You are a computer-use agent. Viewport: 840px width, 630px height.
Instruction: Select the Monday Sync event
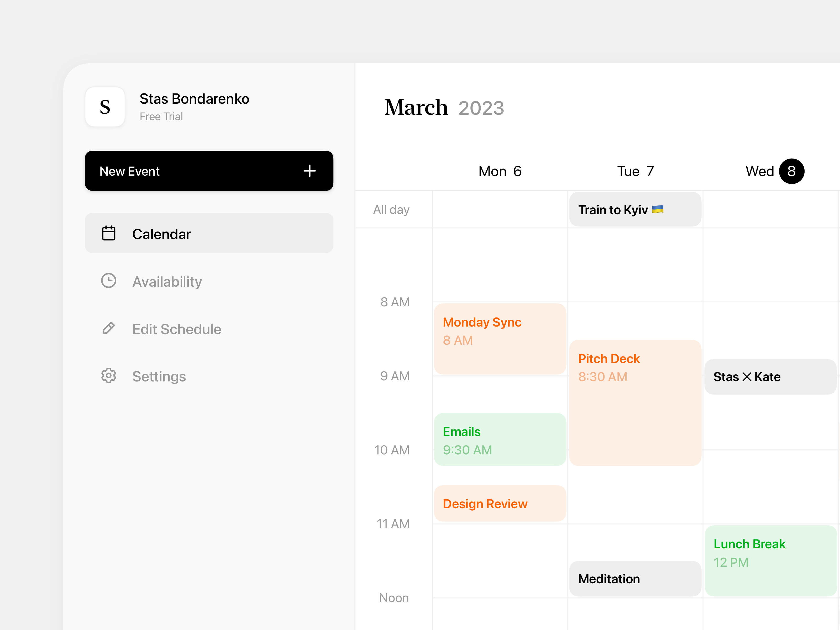[x=500, y=338]
